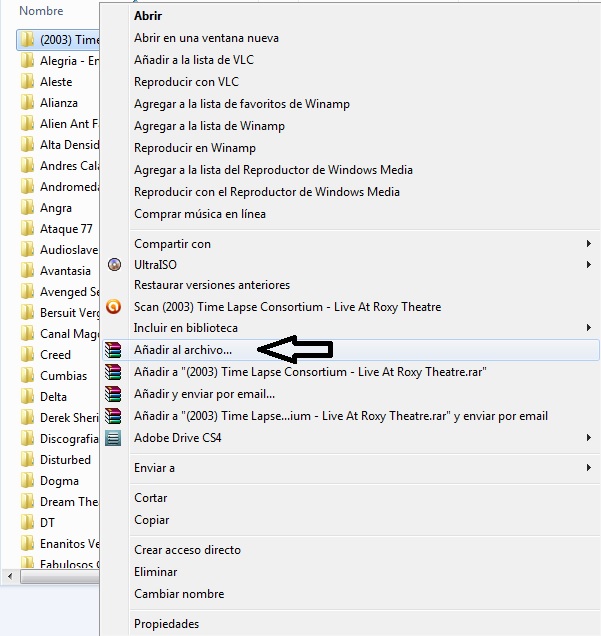Select the Andromeda folder name
Viewport: 601px width, 636px height.
[69, 187]
